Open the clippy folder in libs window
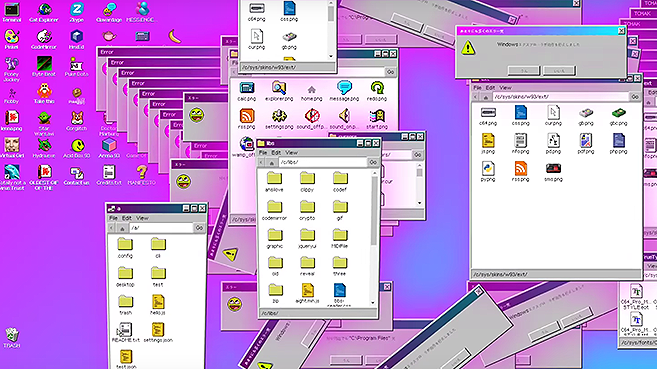 307,182
